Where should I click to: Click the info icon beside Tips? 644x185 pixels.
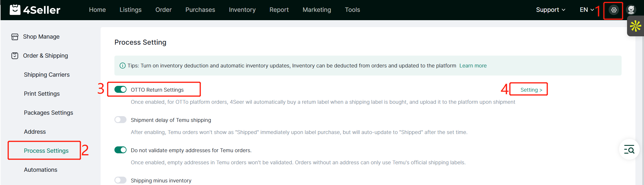click(122, 66)
